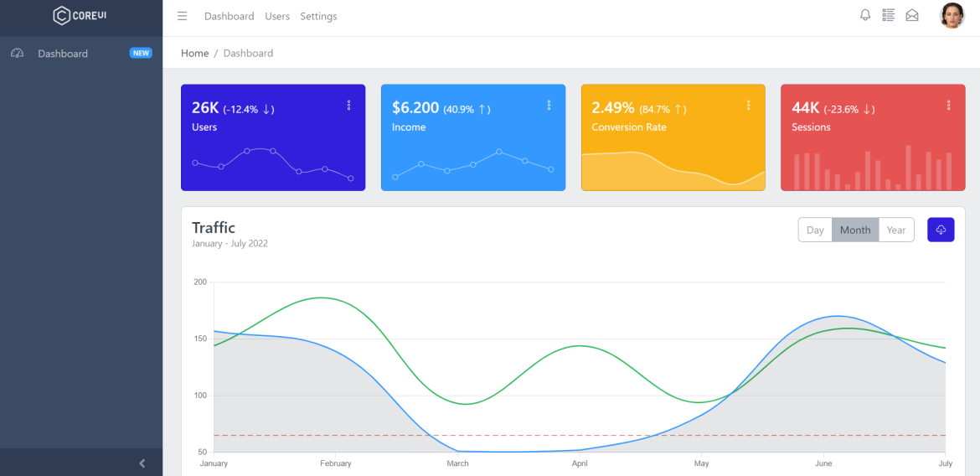This screenshot has height=476, width=980.
Task: Open the envelope messages icon
Action: [x=912, y=15]
